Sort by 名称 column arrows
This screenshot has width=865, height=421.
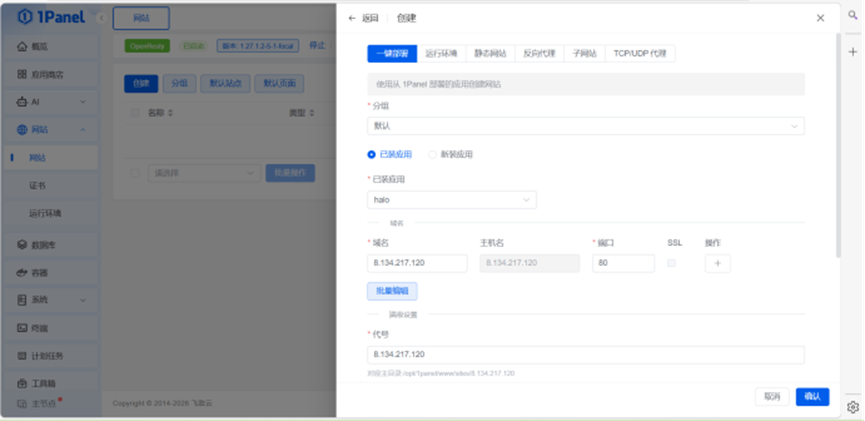pos(170,113)
